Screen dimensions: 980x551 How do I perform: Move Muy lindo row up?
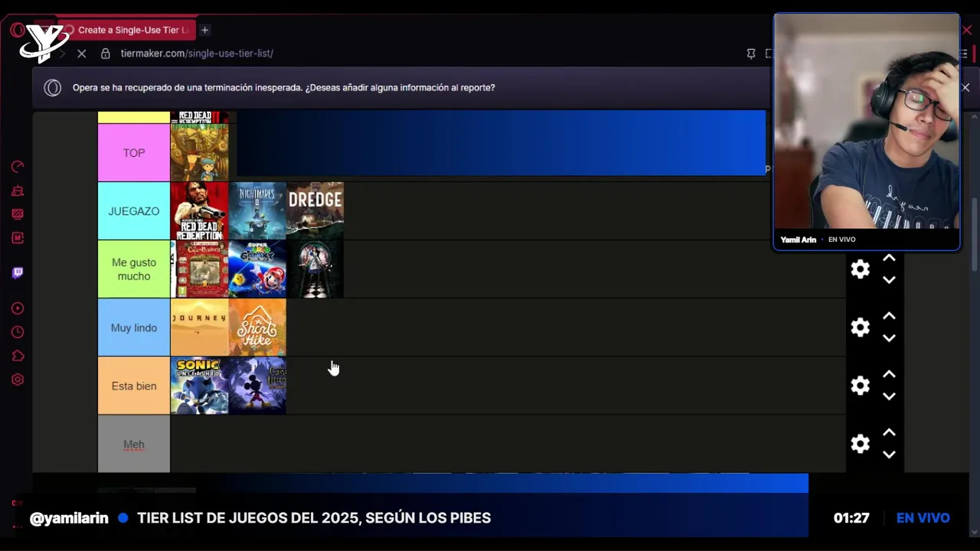coord(889,316)
